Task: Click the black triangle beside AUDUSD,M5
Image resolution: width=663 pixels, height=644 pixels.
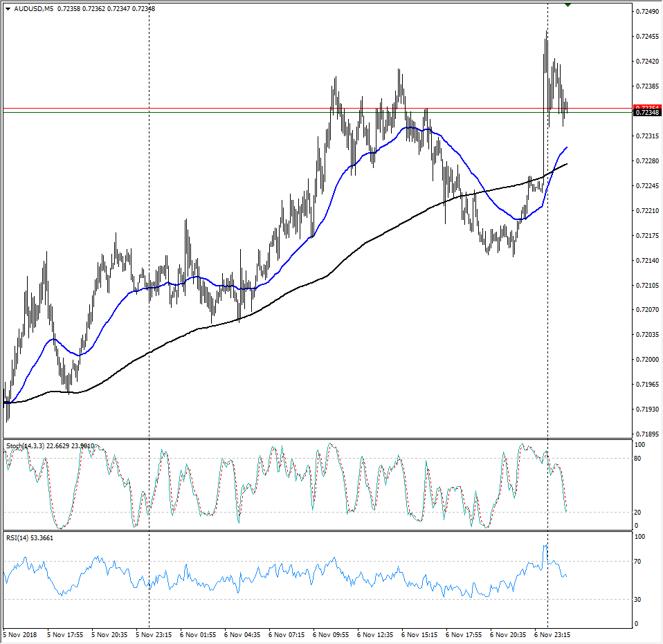Action: click(8, 8)
